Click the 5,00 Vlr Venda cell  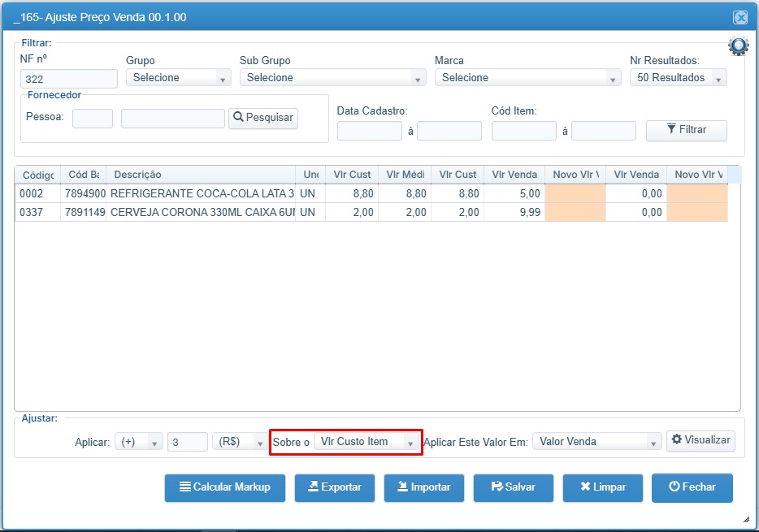click(x=514, y=194)
